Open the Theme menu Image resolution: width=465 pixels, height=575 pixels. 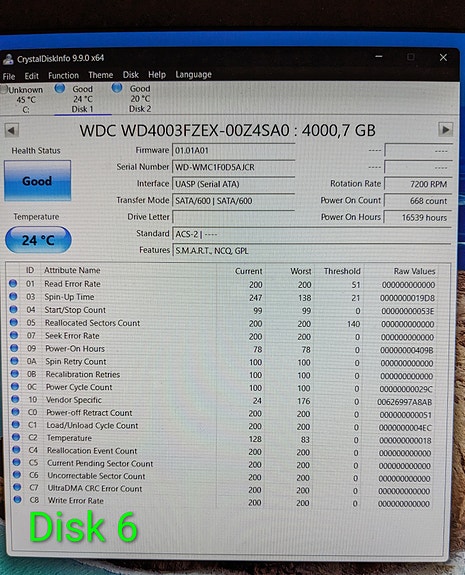click(101, 75)
